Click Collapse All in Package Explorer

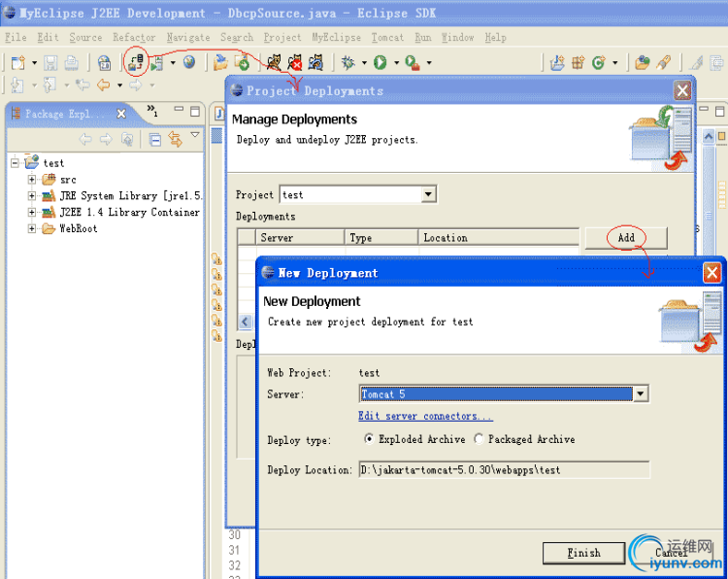pyautogui.click(x=155, y=139)
